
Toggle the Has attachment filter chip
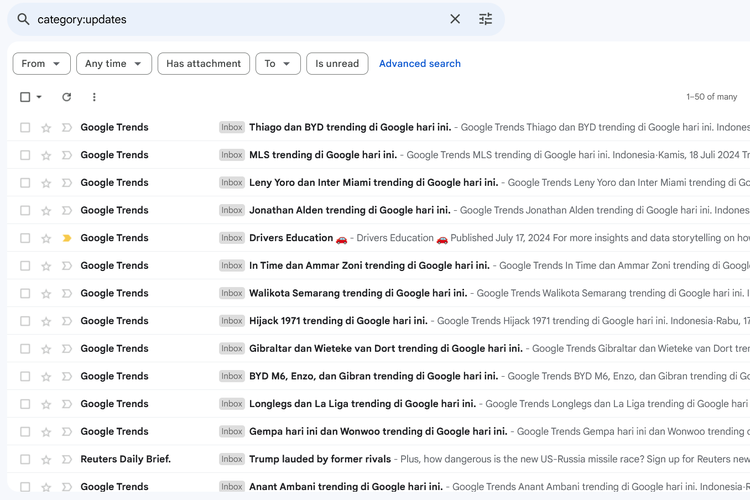(x=204, y=64)
